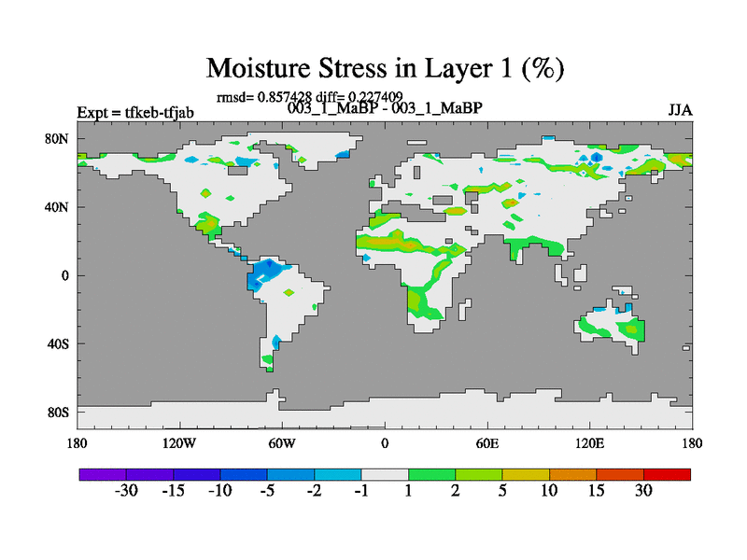Click the green swatch between 1 and 2
This screenshot has height=560, width=747.
pyautogui.click(x=431, y=474)
